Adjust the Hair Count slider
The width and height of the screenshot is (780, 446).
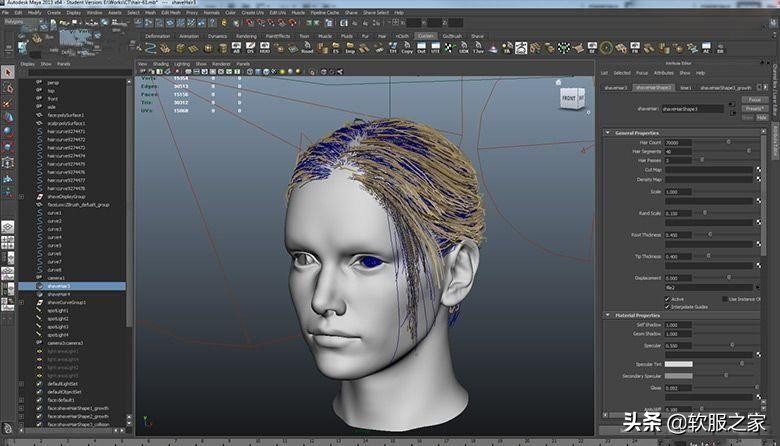click(730, 142)
